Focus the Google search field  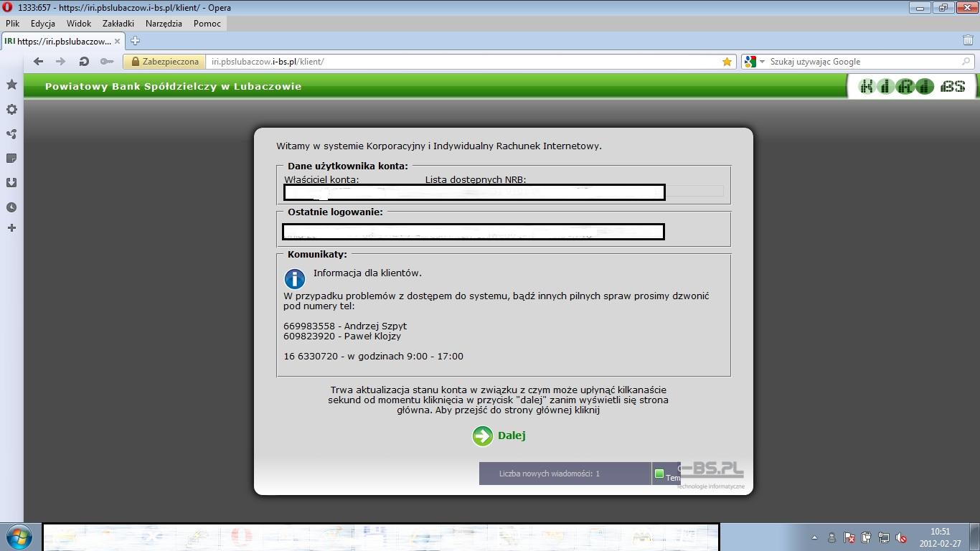[863, 62]
